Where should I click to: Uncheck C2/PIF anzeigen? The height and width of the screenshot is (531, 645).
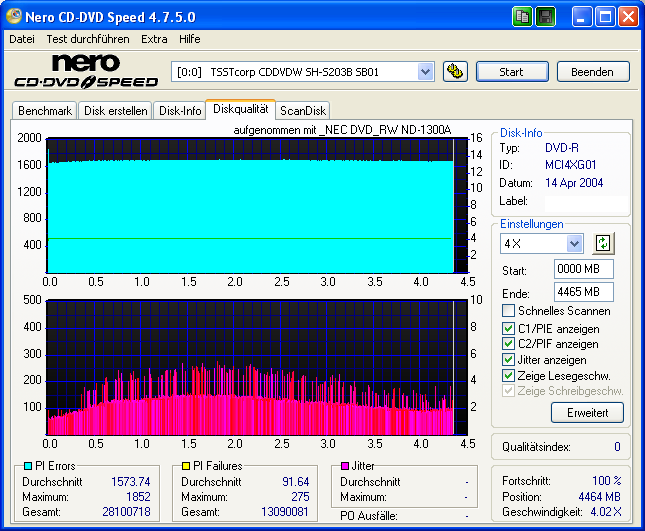[508, 343]
